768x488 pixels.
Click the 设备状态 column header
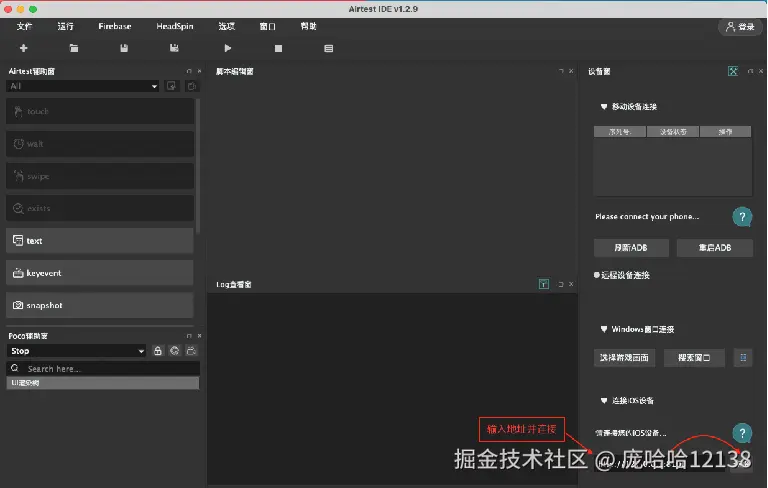[x=673, y=132]
